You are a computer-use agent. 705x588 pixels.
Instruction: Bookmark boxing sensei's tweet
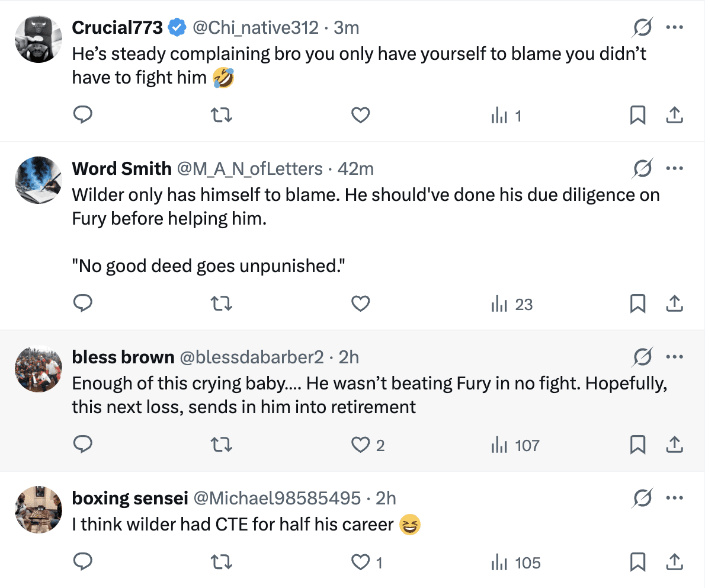(637, 563)
